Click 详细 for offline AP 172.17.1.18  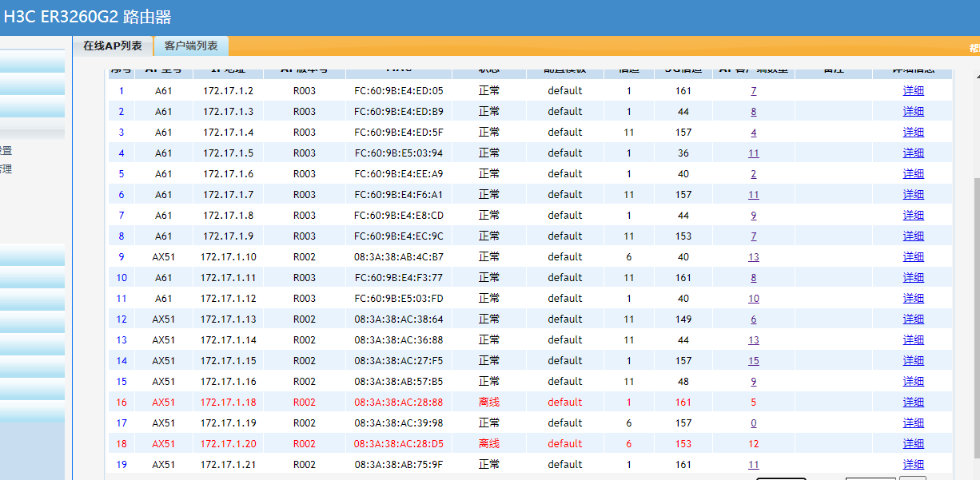click(913, 403)
